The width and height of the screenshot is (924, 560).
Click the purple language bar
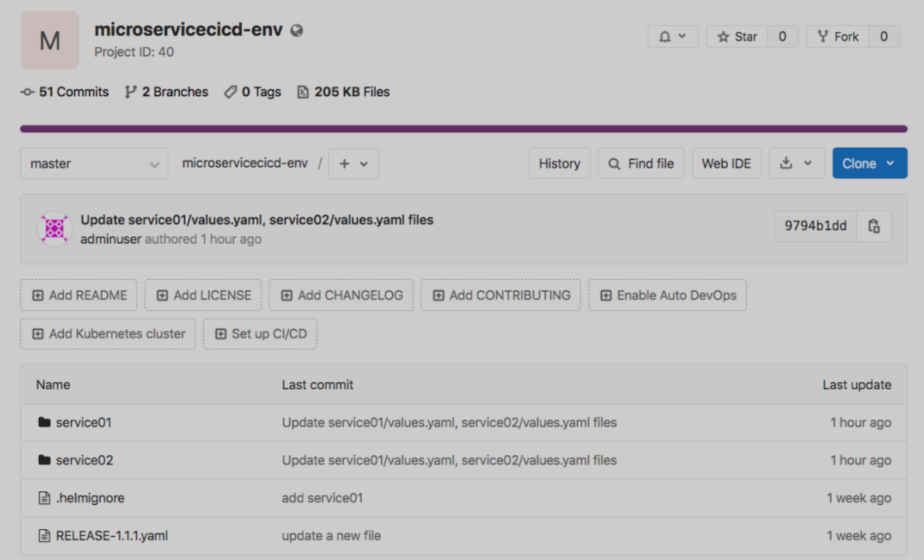pos(463,129)
